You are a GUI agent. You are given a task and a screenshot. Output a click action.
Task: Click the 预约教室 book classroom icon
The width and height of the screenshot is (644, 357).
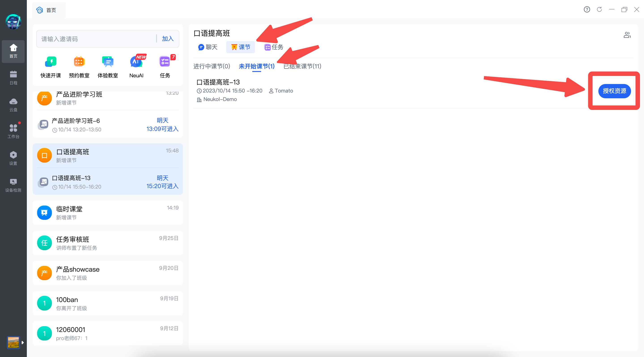coord(79,62)
